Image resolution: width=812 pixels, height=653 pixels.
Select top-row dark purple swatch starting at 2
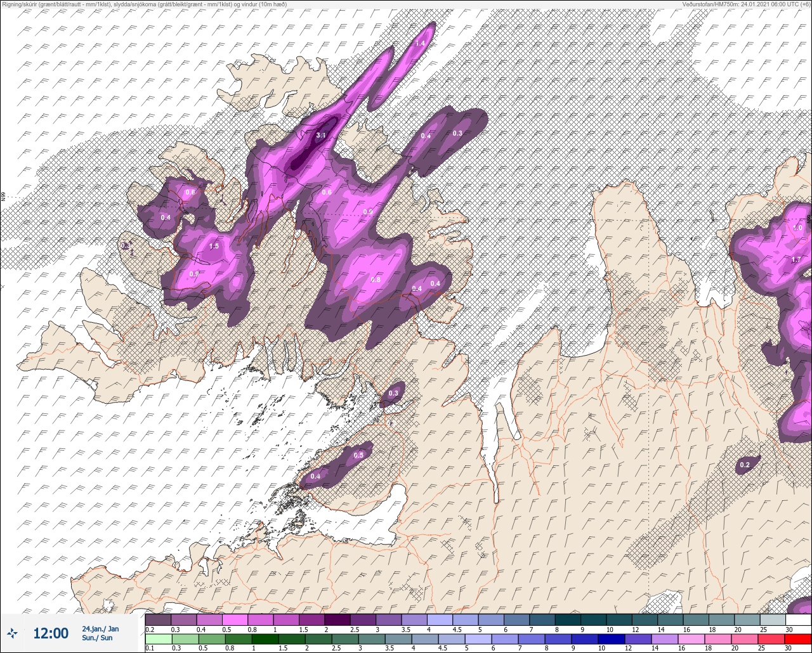tap(337, 619)
